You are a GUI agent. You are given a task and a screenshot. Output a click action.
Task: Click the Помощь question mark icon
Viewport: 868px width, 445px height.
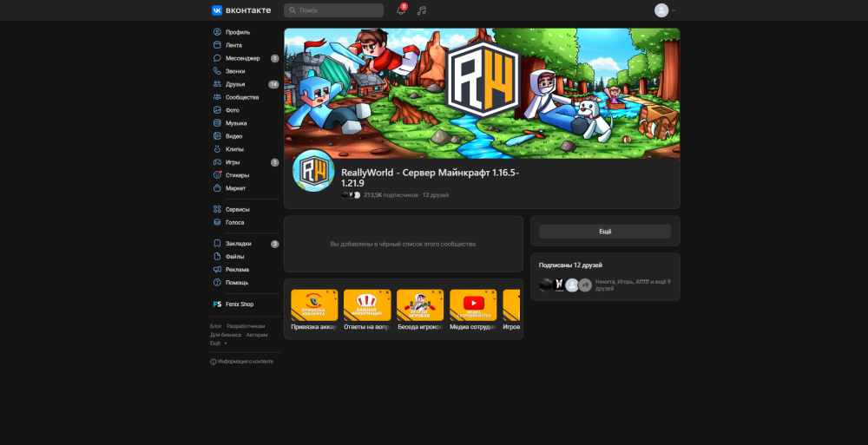(x=217, y=282)
